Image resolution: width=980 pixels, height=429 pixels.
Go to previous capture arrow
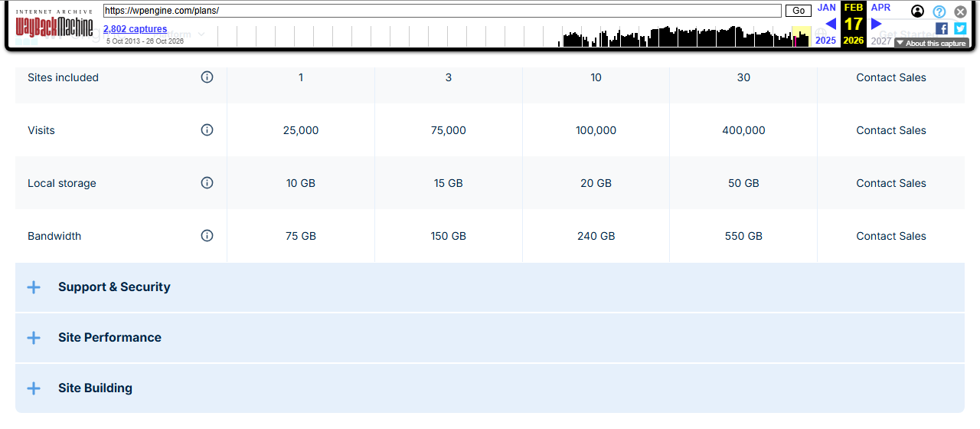pyautogui.click(x=830, y=24)
